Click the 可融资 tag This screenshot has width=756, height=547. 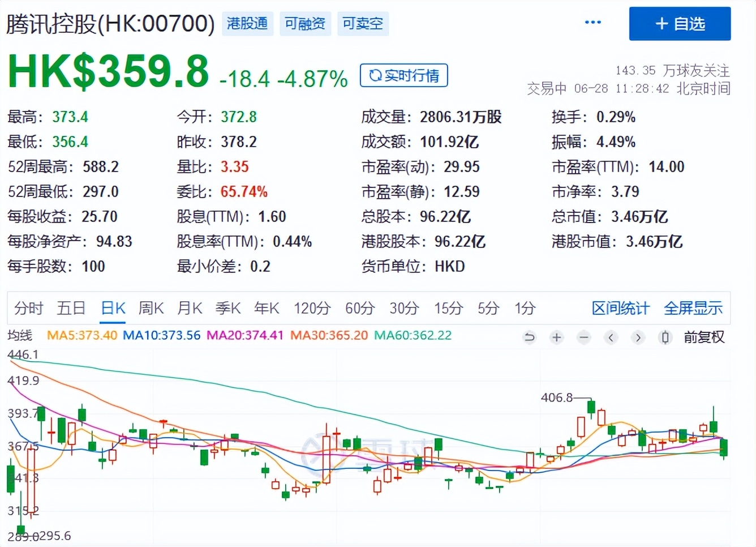coord(305,23)
